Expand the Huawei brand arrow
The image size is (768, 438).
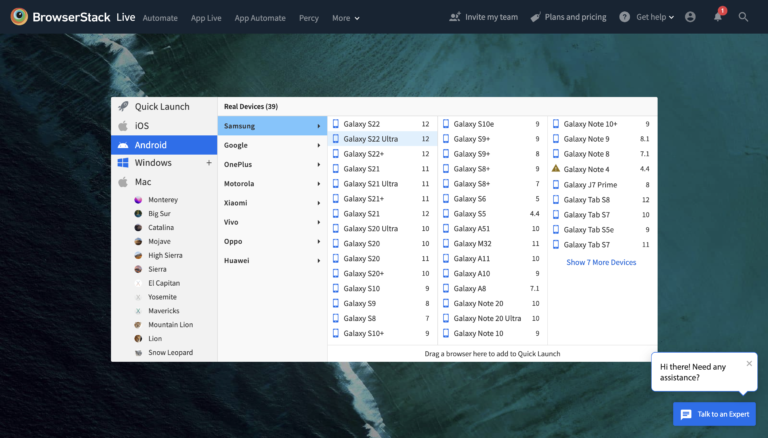318,261
